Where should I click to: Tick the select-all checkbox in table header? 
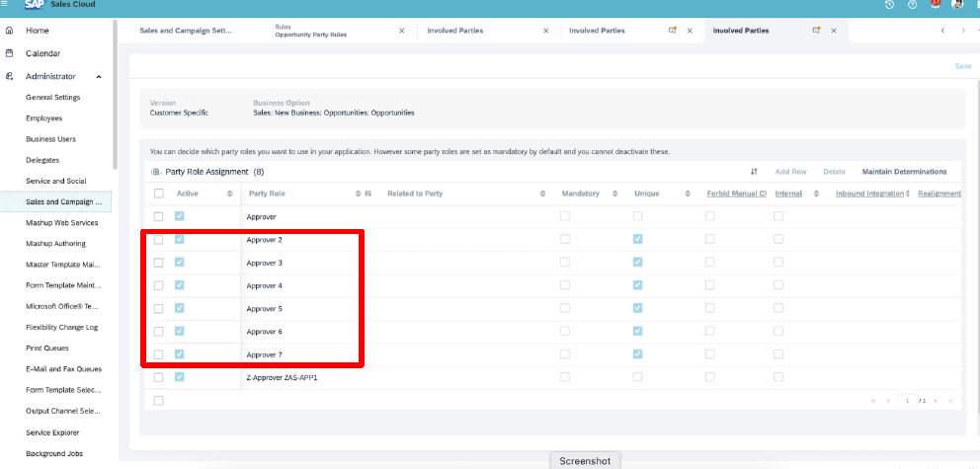[159, 194]
